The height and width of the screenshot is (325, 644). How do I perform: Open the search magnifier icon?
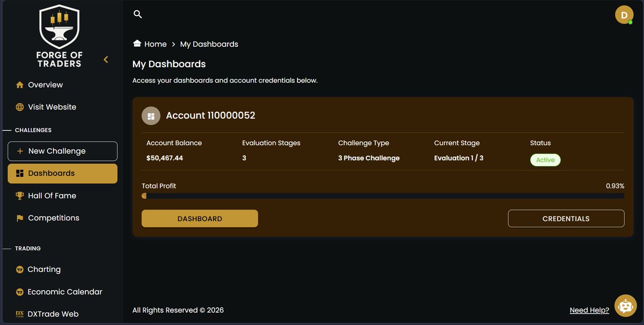(x=138, y=15)
